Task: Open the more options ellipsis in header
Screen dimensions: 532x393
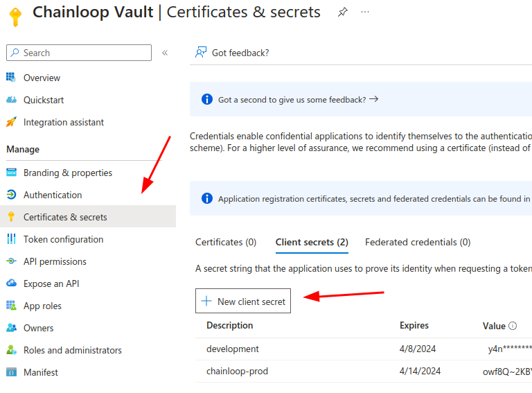Action: [x=365, y=12]
